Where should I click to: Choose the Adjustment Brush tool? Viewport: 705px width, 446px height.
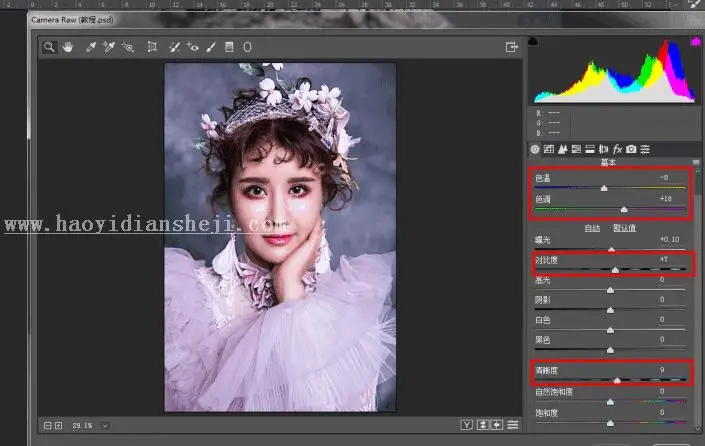coord(211,47)
